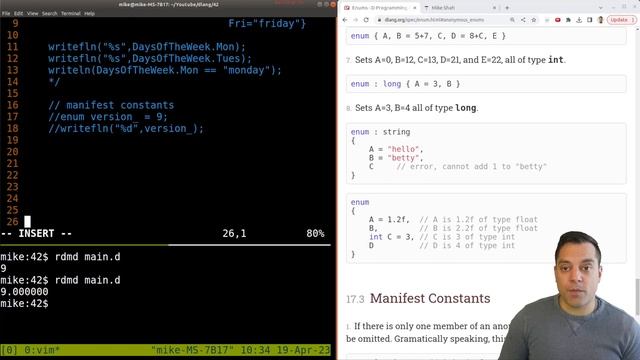Open terminal View menu
Screen dimensions: 640x360
[x=32, y=13]
